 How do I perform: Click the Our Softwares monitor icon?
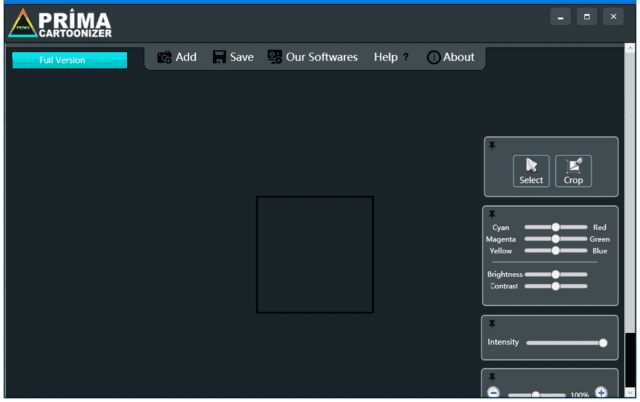click(x=275, y=57)
